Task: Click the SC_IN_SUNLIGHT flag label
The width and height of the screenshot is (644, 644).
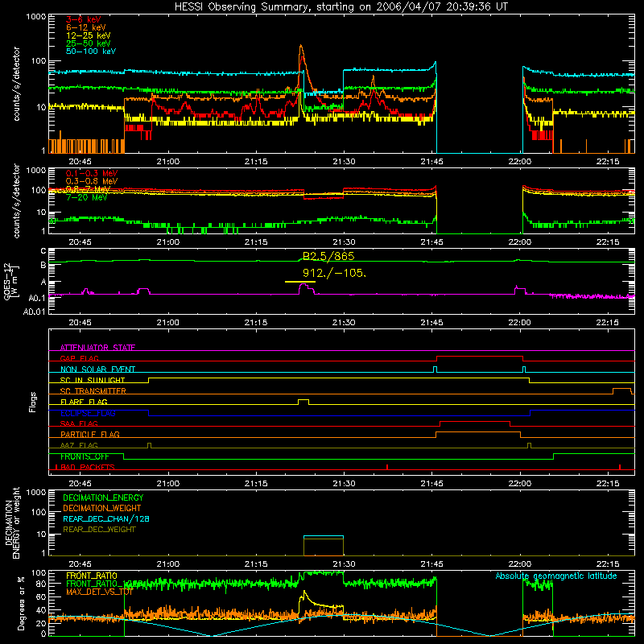Action: click(x=93, y=380)
